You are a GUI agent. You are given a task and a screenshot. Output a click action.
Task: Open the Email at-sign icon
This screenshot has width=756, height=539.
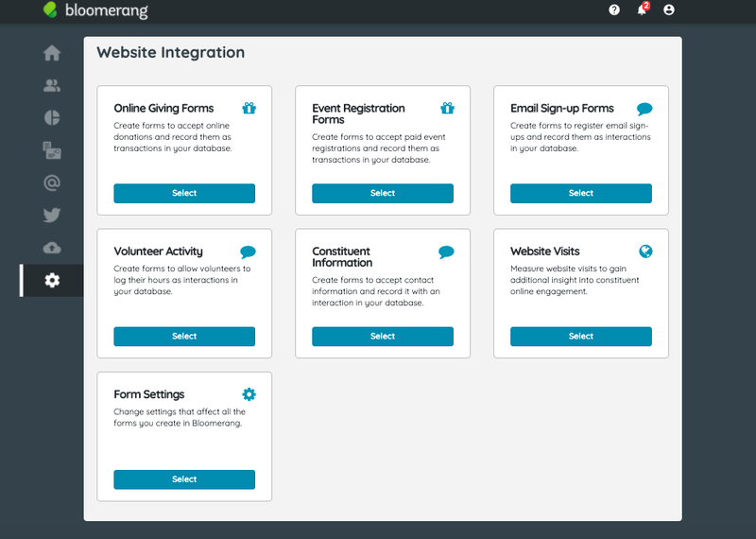pos(52,183)
